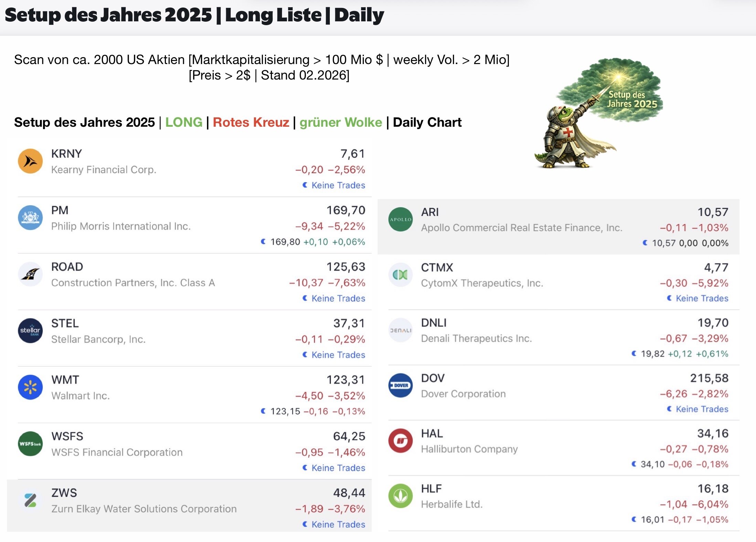Click the Stellar Bank dark round logo
This screenshot has height=542, width=756.
point(30,331)
